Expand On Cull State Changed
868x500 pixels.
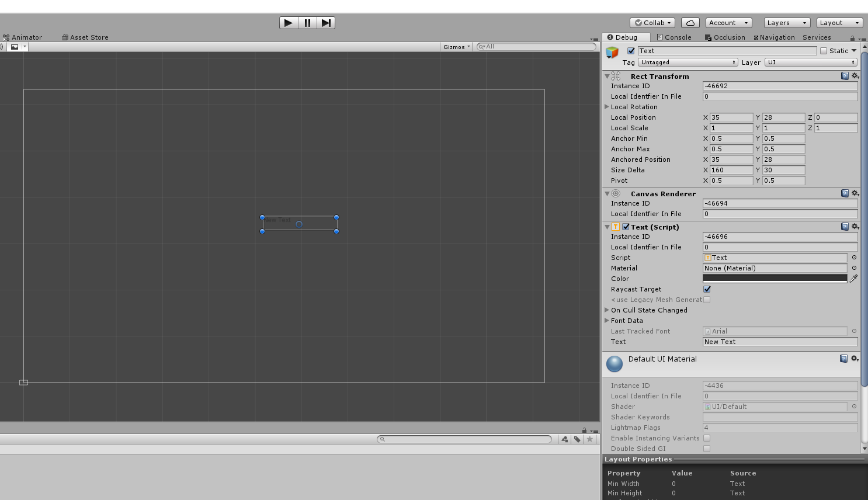[607, 310]
